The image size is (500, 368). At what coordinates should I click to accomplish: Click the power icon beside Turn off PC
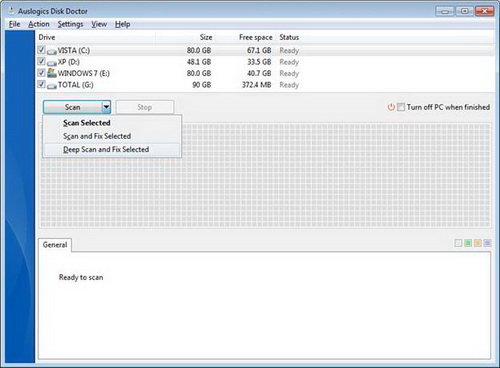pos(391,107)
